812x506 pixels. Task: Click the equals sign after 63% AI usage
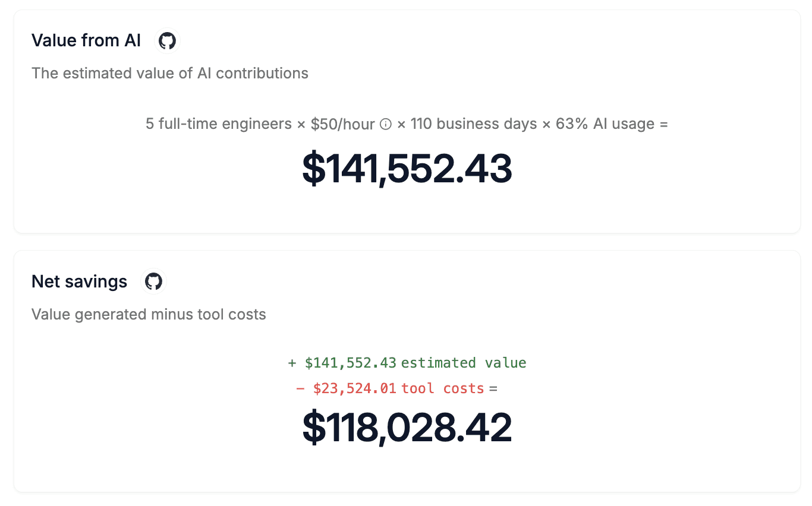point(663,124)
